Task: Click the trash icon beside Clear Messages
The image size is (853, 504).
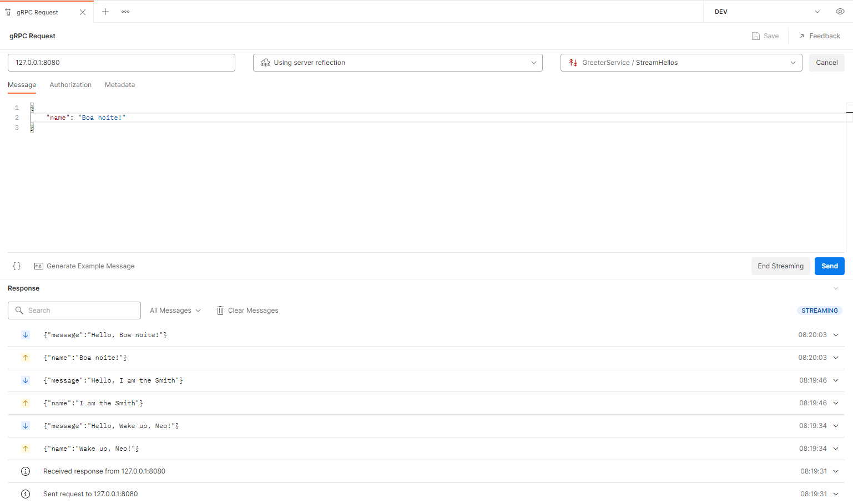Action: (220, 310)
